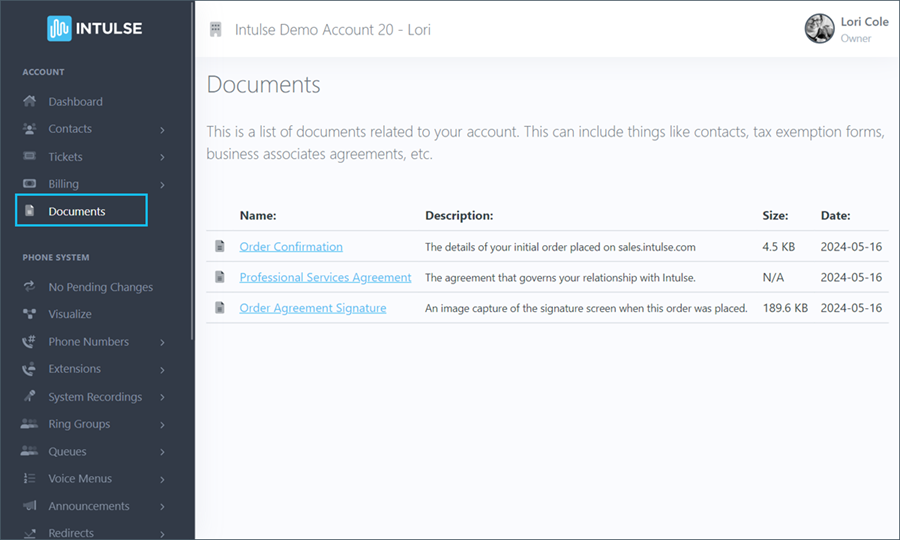Image resolution: width=900 pixels, height=540 pixels.
Task: Click the Order Agreement Signature document icon
Action: pos(220,308)
